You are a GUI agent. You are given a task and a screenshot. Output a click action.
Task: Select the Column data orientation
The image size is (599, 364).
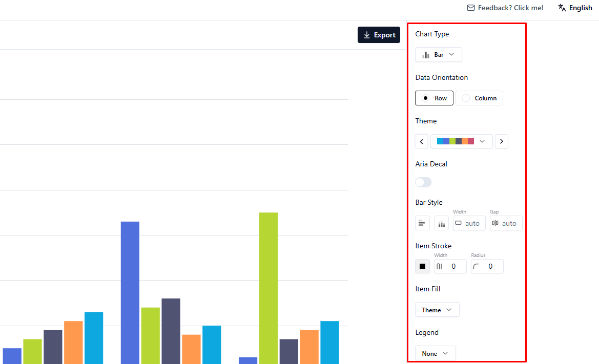click(x=479, y=98)
